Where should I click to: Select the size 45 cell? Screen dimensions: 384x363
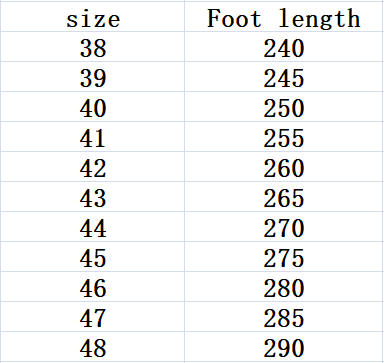(x=93, y=257)
